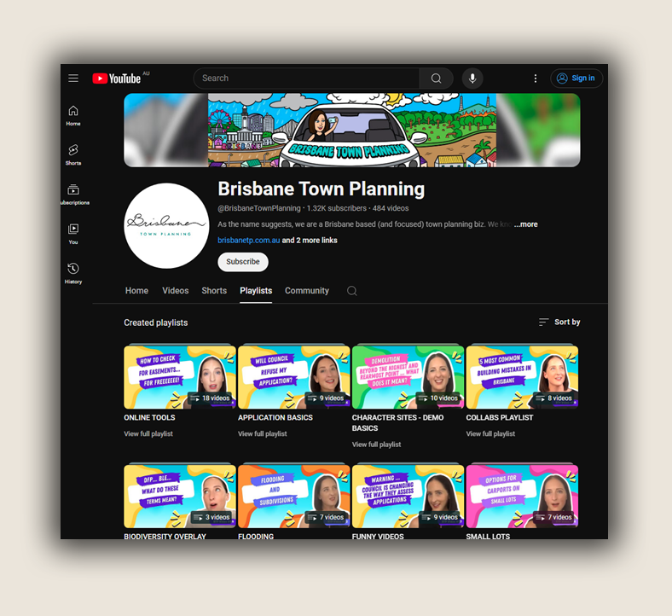
Task: Go to Home in the sidebar
Action: coord(73,115)
